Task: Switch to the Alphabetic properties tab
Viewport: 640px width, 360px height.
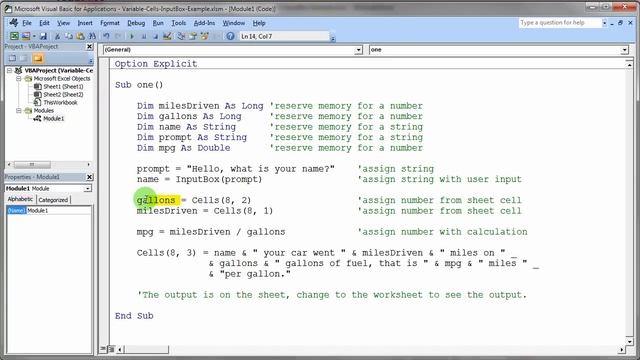Action: [x=20, y=199]
